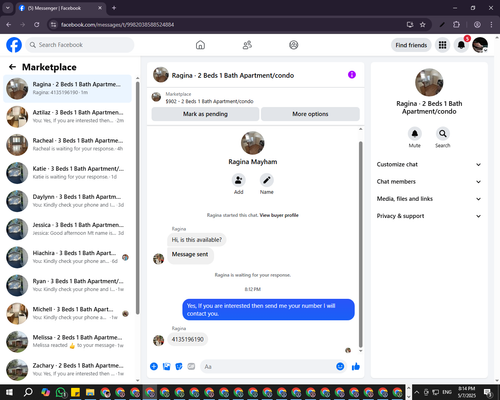Click More options button
500x400 pixels.
(x=310, y=114)
